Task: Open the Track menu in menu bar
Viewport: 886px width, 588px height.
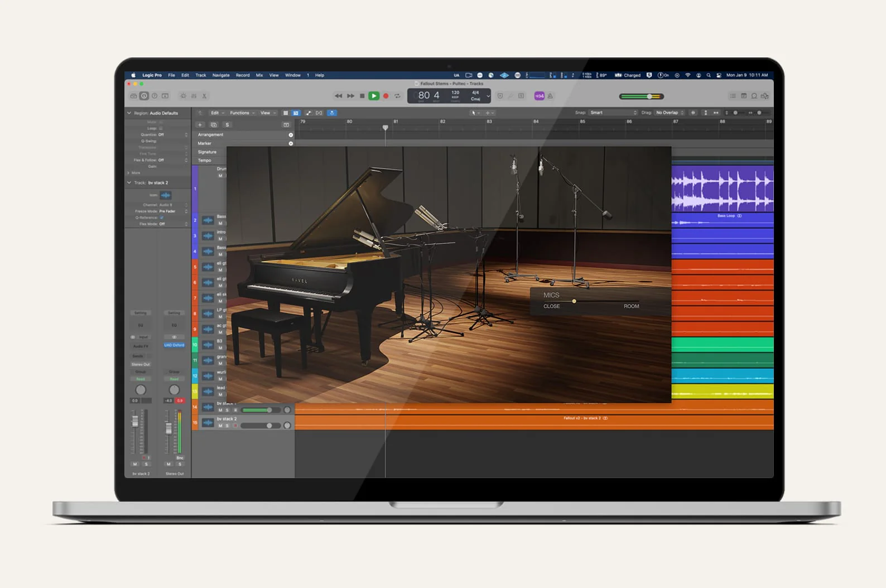Action: [x=200, y=75]
